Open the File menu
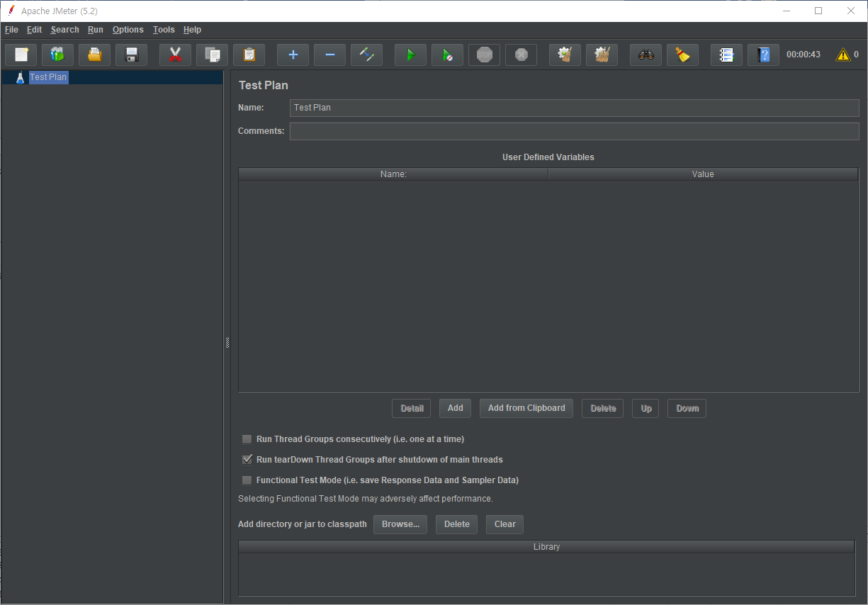The height and width of the screenshot is (605, 868). click(x=11, y=30)
